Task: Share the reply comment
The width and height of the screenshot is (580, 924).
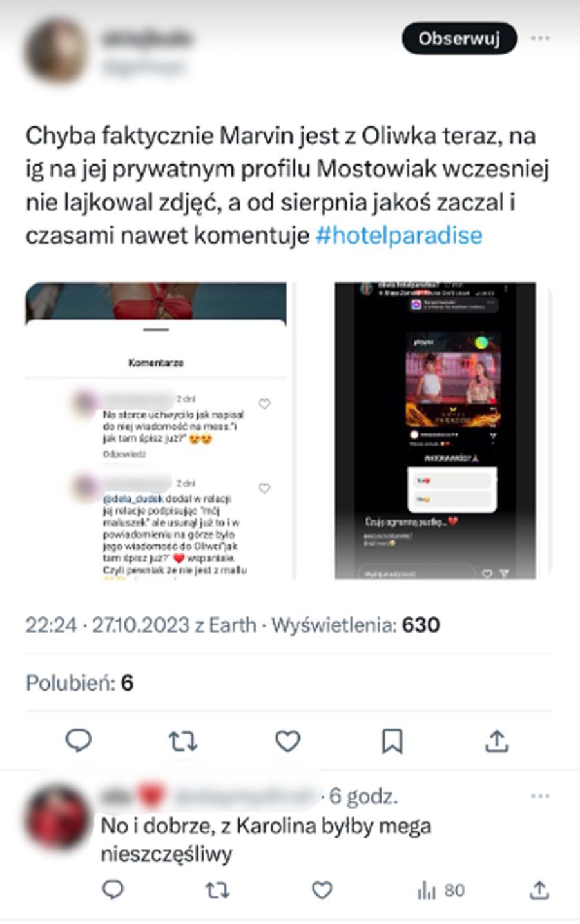Action: (539, 890)
